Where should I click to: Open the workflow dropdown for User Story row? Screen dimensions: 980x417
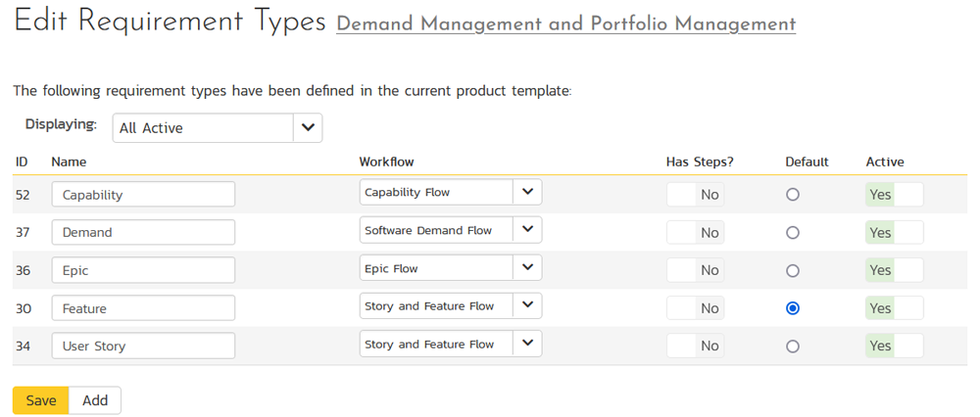click(527, 345)
